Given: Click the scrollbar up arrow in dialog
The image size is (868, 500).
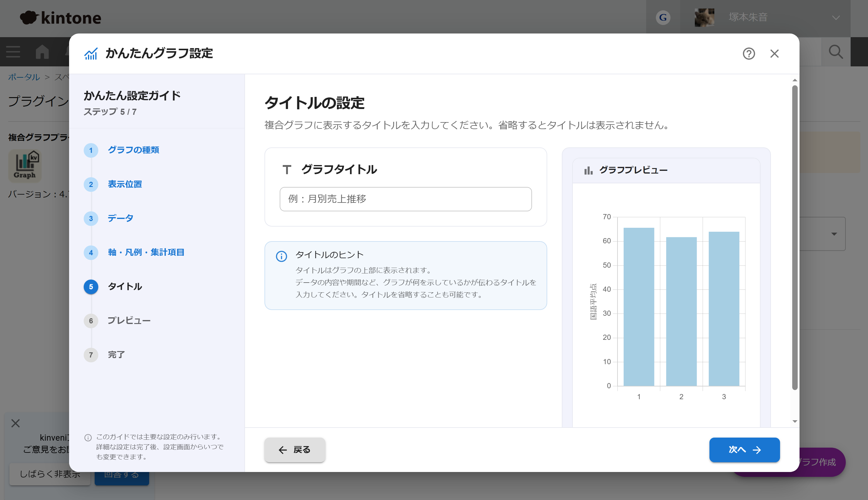Looking at the screenshot, I should [795, 80].
